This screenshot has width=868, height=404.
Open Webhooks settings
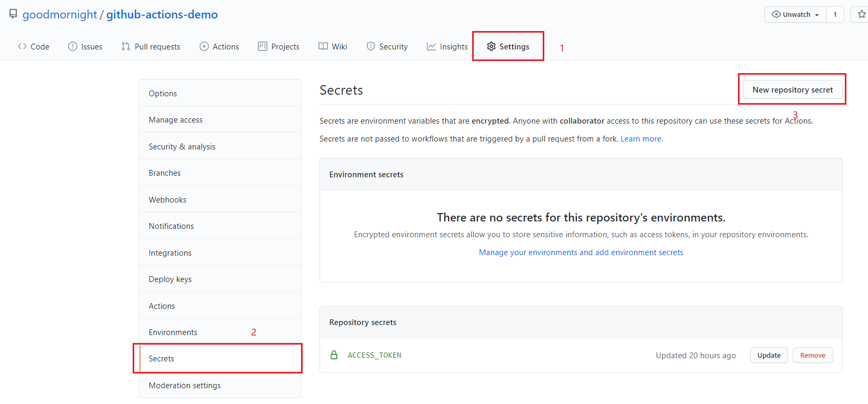(220, 199)
